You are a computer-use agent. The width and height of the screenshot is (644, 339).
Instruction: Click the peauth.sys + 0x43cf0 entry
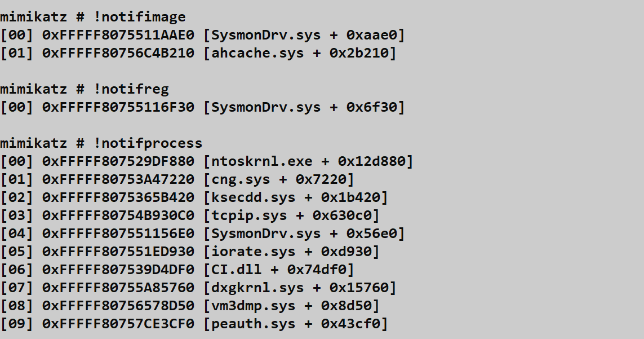(296, 324)
